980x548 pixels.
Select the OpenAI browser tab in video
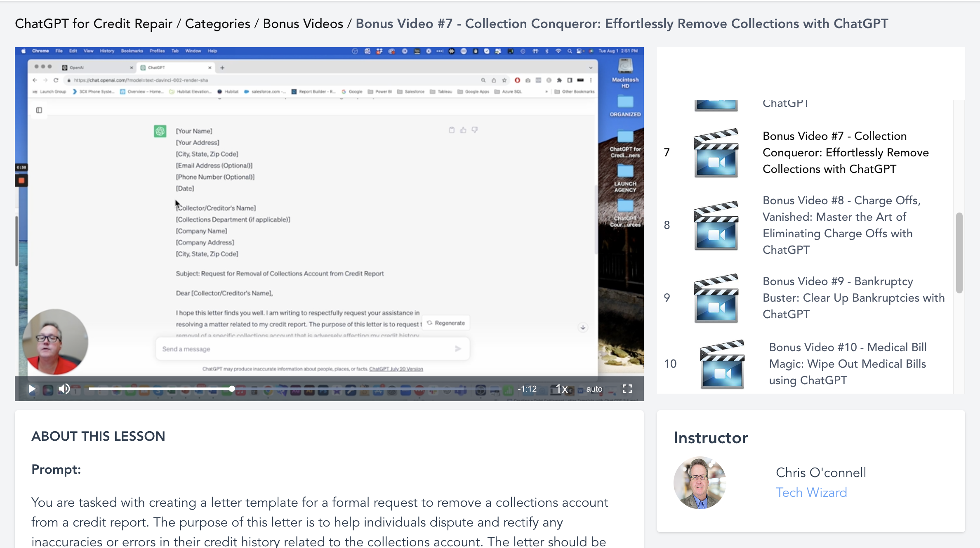97,67
